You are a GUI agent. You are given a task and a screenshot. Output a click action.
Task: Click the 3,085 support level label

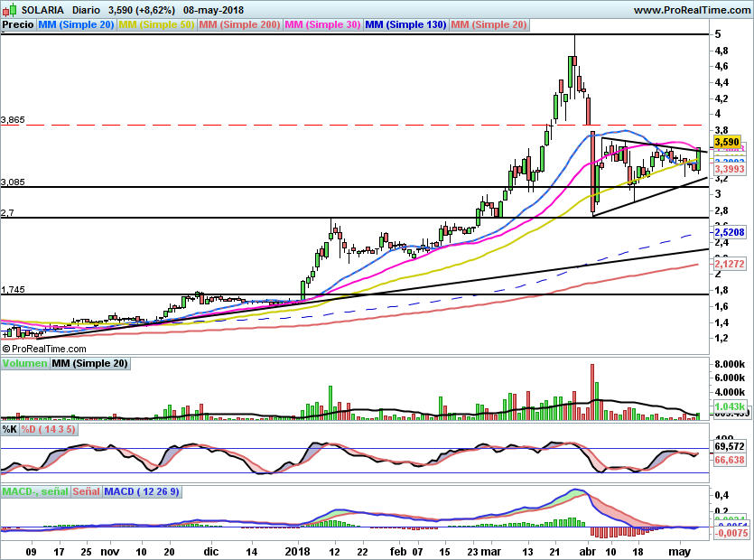click(13, 182)
